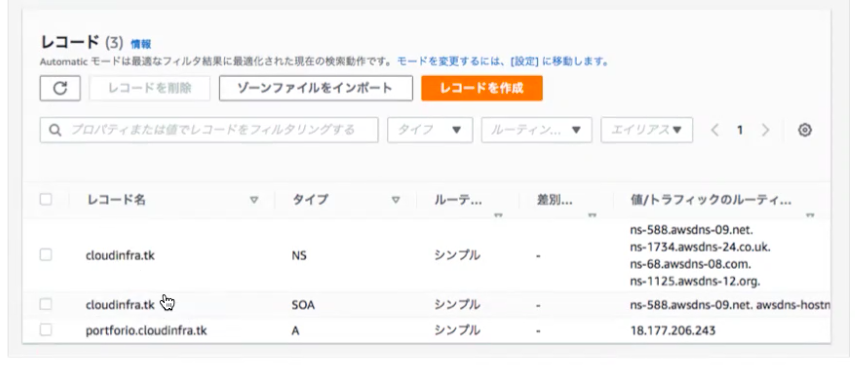855x365 pixels.
Task: Go to previous page arrow
Action: 715,130
